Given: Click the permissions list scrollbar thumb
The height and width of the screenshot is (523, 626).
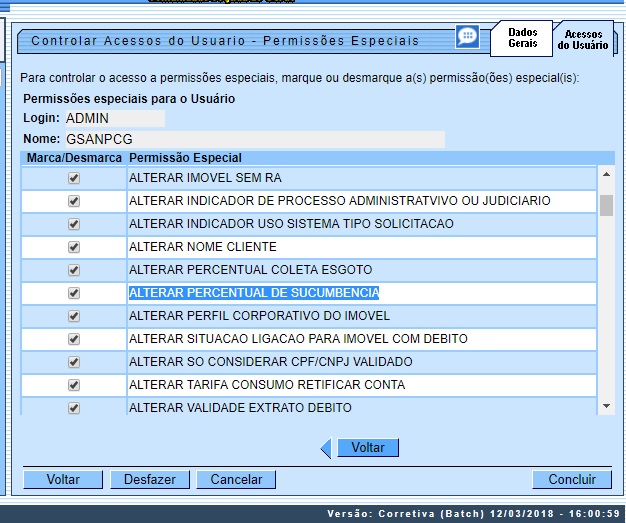Looking at the screenshot, I should point(605,205).
